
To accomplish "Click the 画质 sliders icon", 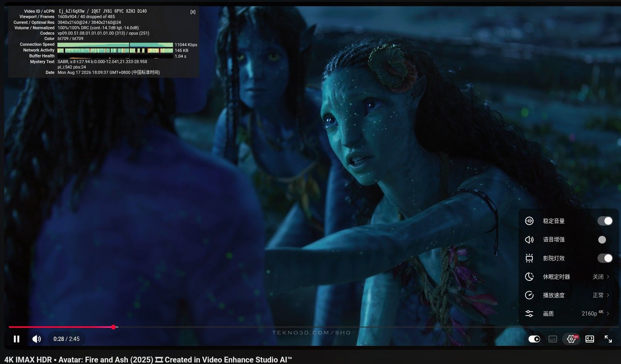I will (529, 314).
